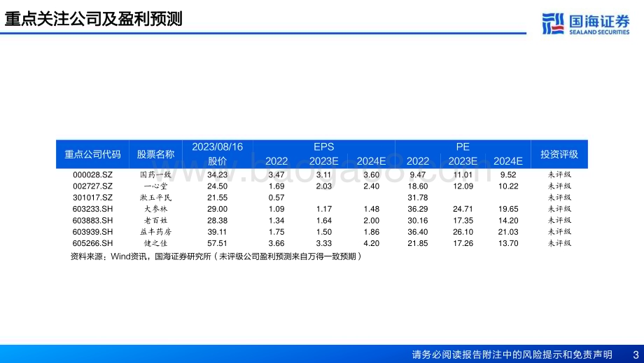The image size is (644, 363).
Task: Click share price 39.11
Action: (217, 232)
